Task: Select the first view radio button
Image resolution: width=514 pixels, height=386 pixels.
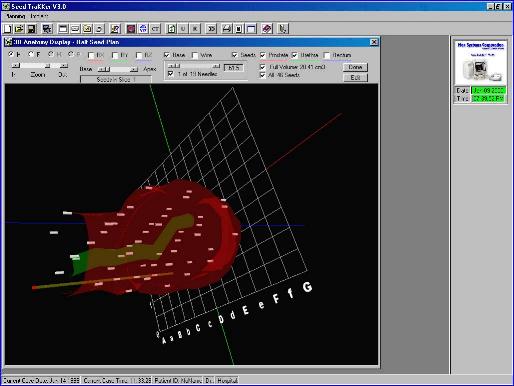Action: 11,54
